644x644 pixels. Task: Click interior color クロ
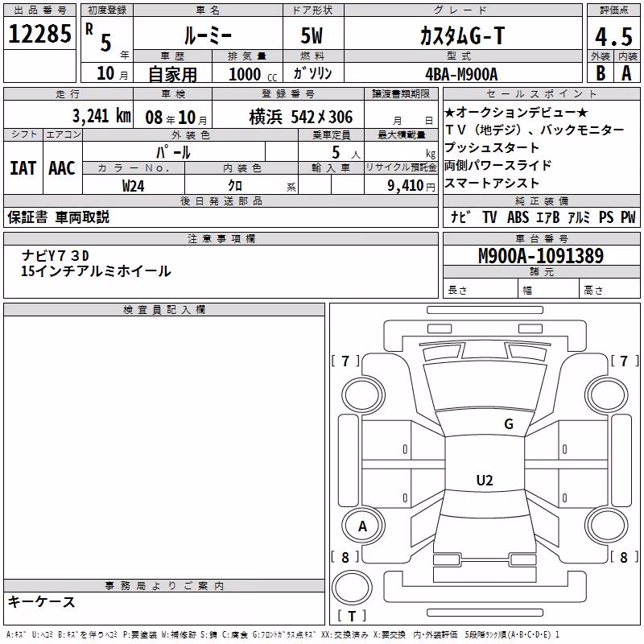point(235,186)
